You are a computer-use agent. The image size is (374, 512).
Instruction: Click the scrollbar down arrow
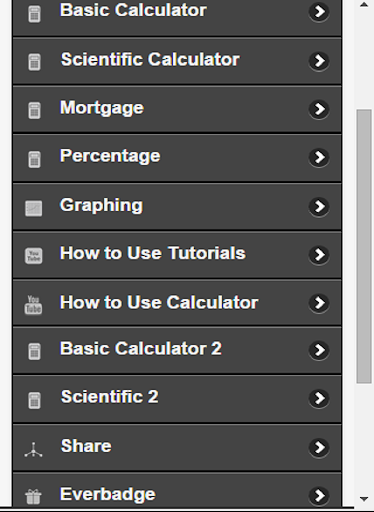364,499
